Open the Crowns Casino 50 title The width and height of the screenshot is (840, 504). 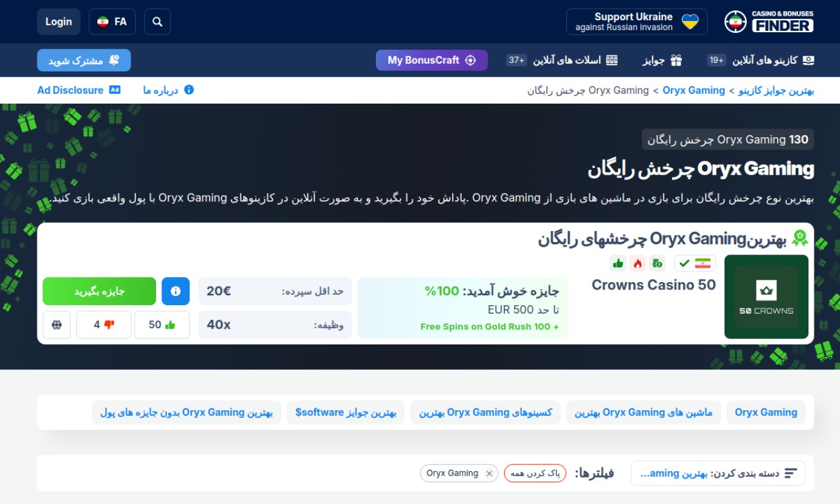[x=654, y=285]
